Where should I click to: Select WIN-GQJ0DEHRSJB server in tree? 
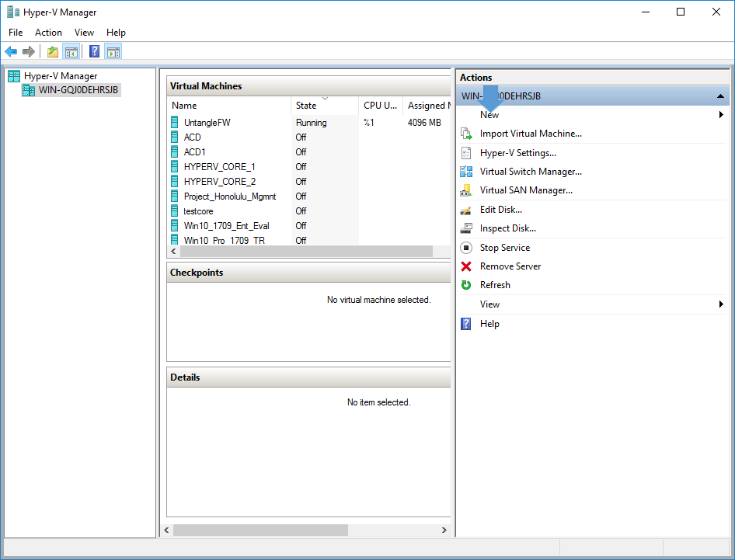click(x=78, y=90)
